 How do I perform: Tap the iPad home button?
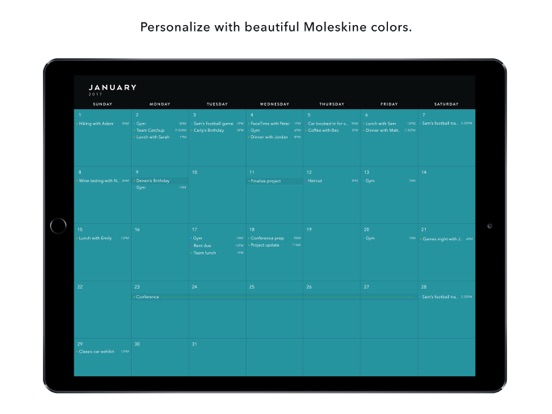[x=58, y=226]
